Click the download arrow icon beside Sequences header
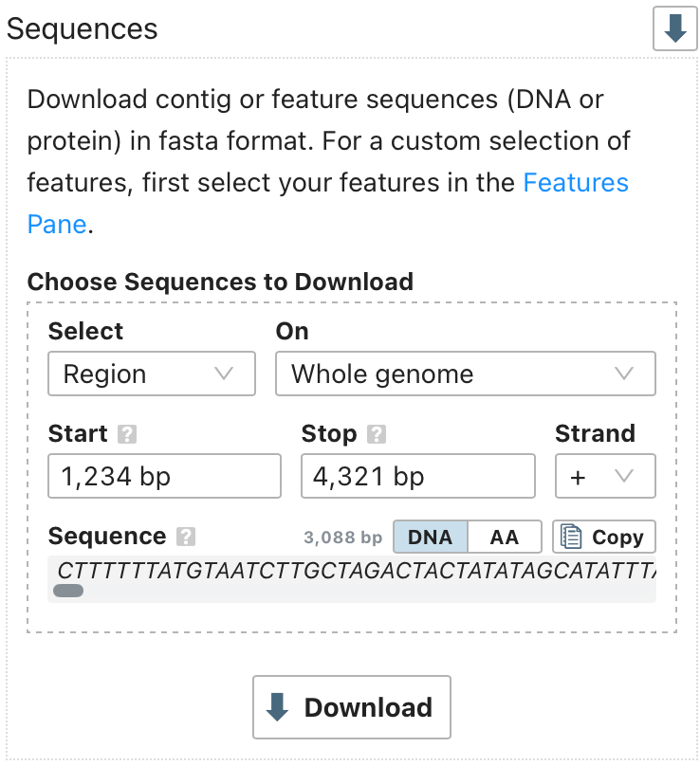700x766 pixels. pos(674,28)
